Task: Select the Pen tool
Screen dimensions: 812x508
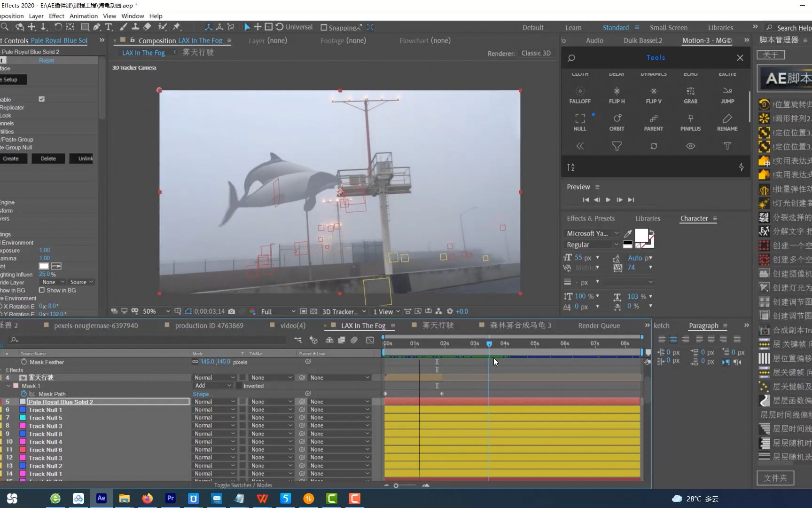Action: pyautogui.click(x=96, y=27)
